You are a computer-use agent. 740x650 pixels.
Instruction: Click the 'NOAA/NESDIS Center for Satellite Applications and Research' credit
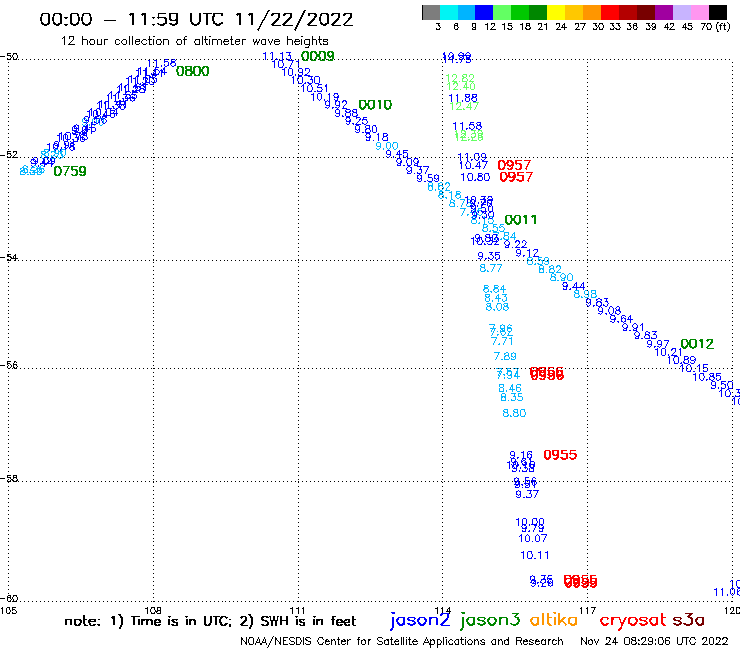(402, 641)
